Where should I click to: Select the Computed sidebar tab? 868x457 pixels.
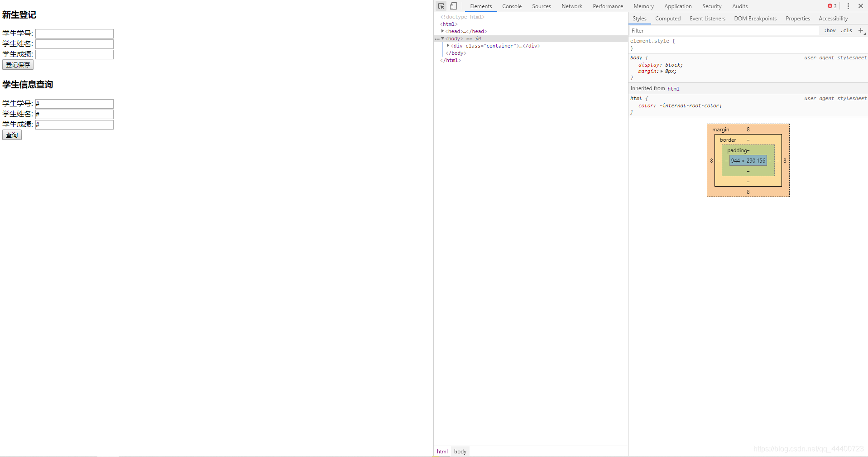coord(668,19)
